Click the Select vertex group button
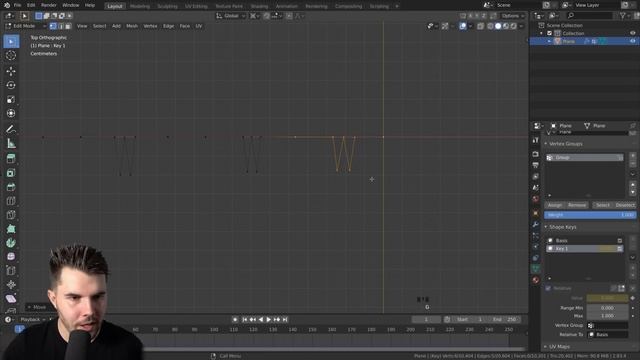Screen dimensions: 640x360 (602, 205)
